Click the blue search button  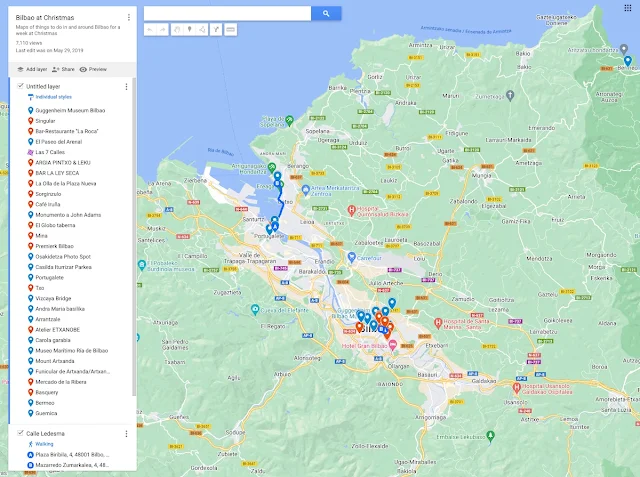click(x=326, y=13)
